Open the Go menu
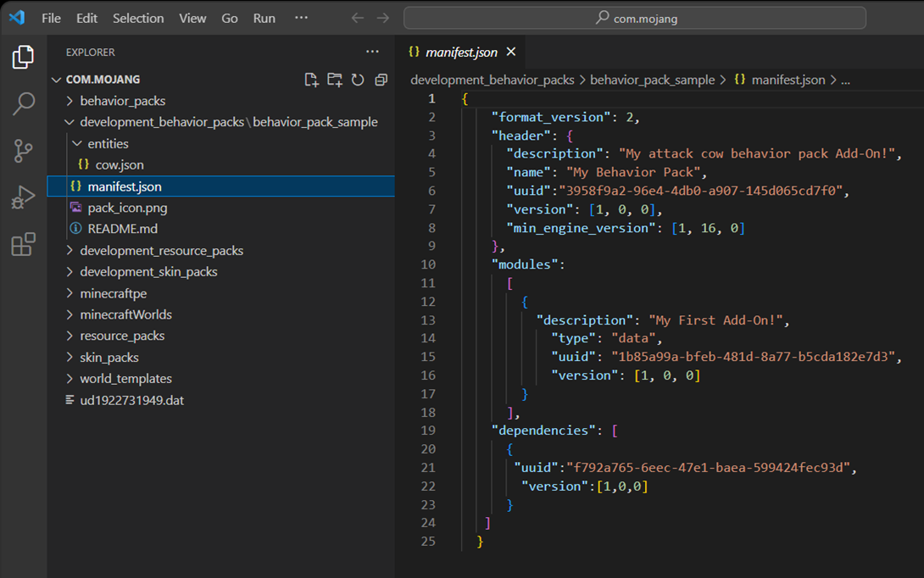This screenshot has width=924, height=578. click(x=229, y=19)
